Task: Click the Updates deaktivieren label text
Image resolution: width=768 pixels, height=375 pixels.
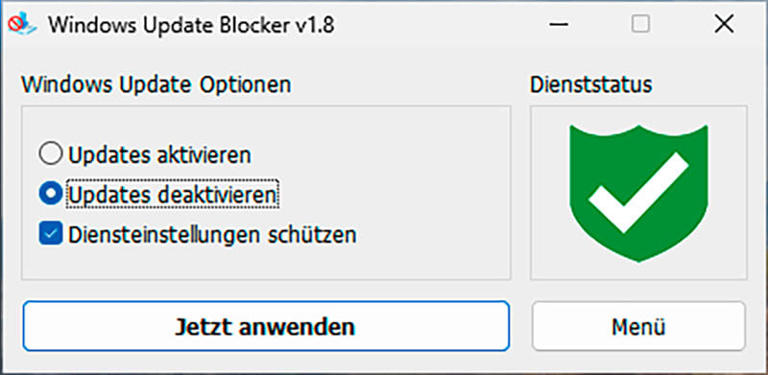Action: 172,195
